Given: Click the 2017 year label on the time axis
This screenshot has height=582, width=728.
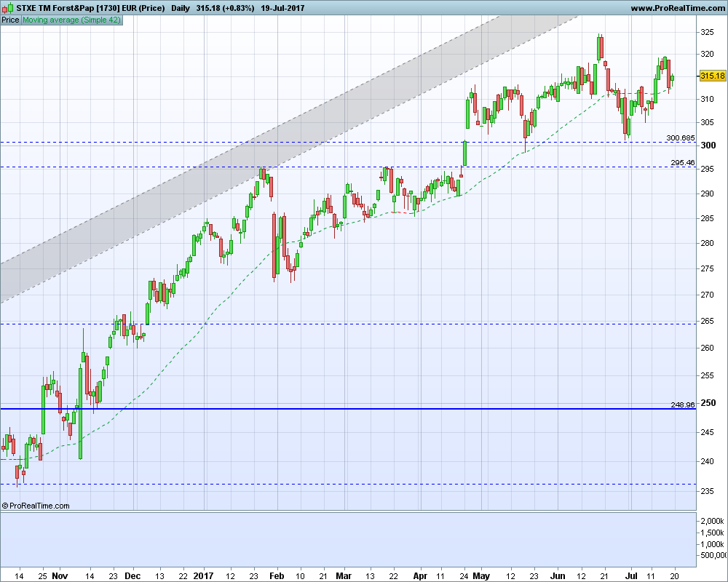Looking at the screenshot, I should pyautogui.click(x=203, y=576).
